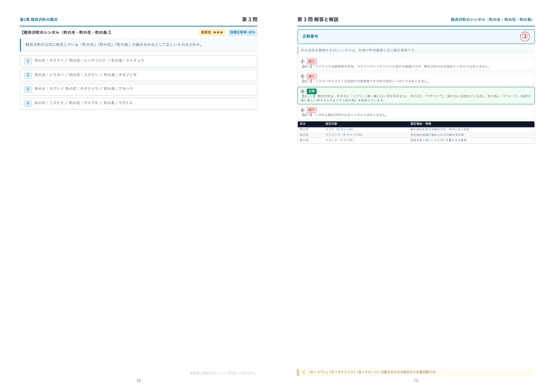Click the 選定理由・特徴 table column header
The width and height of the screenshot is (555, 392).
tap(421, 124)
